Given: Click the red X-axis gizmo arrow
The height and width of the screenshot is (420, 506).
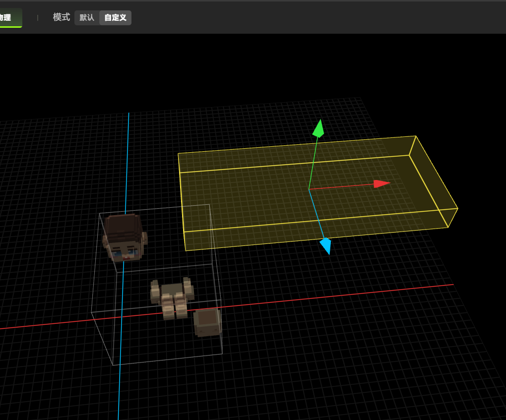Looking at the screenshot, I should click(x=381, y=184).
